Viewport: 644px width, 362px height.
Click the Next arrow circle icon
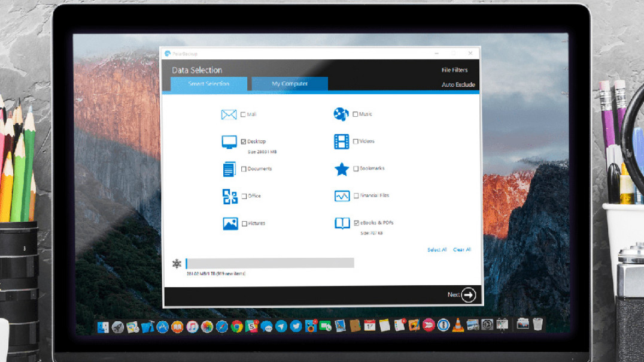468,295
